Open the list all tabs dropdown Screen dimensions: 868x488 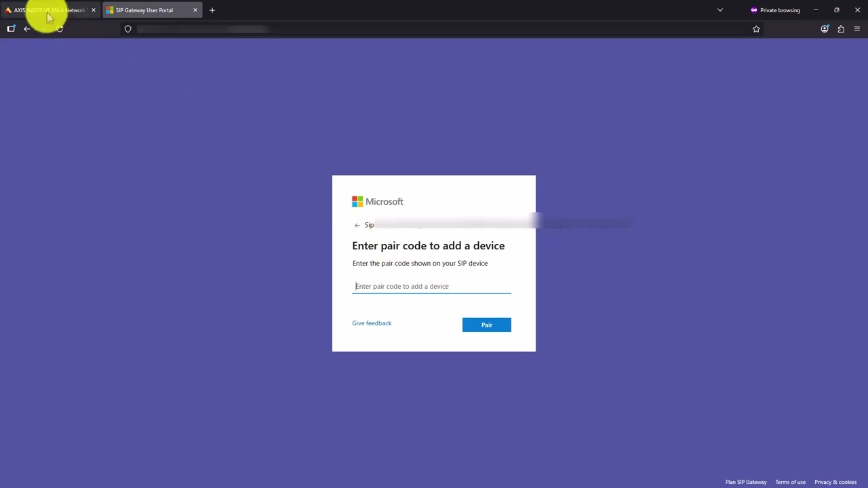click(x=720, y=10)
